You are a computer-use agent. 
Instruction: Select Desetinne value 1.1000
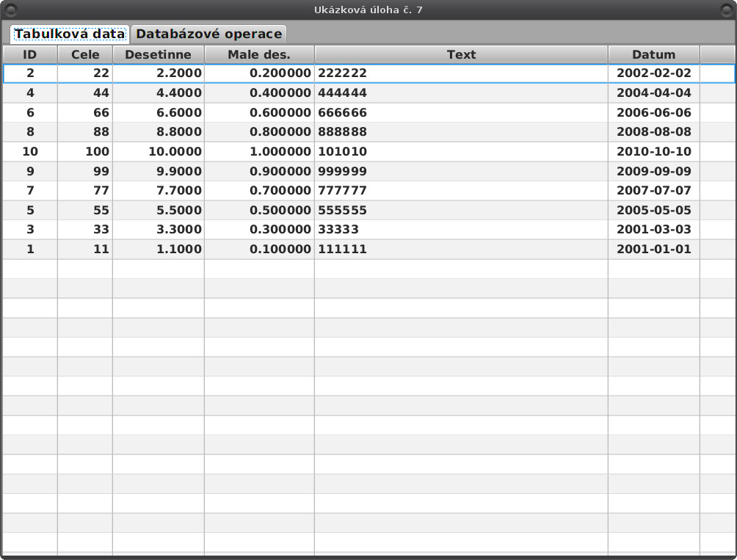tap(159, 250)
